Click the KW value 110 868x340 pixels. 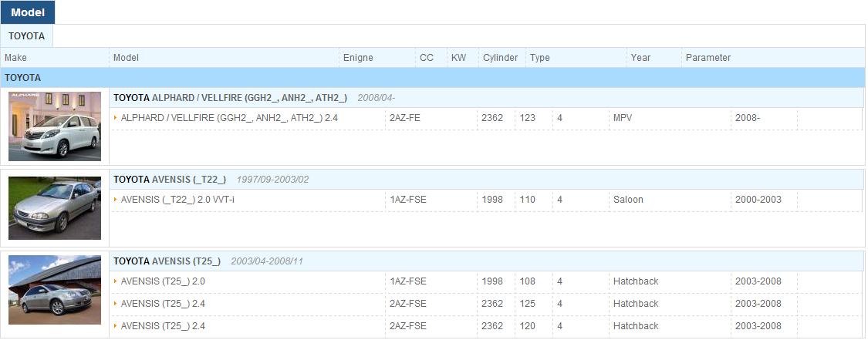pos(528,200)
